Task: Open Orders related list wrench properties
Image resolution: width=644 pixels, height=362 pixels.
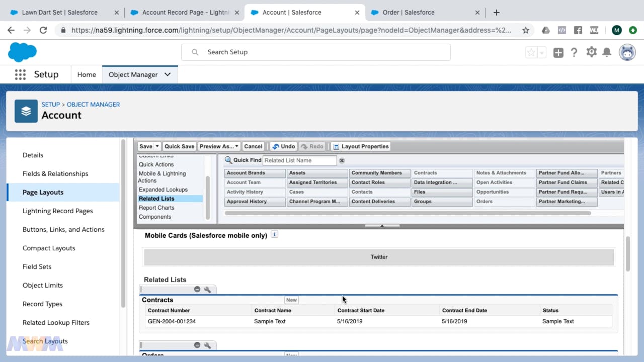Action: [207, 345]
